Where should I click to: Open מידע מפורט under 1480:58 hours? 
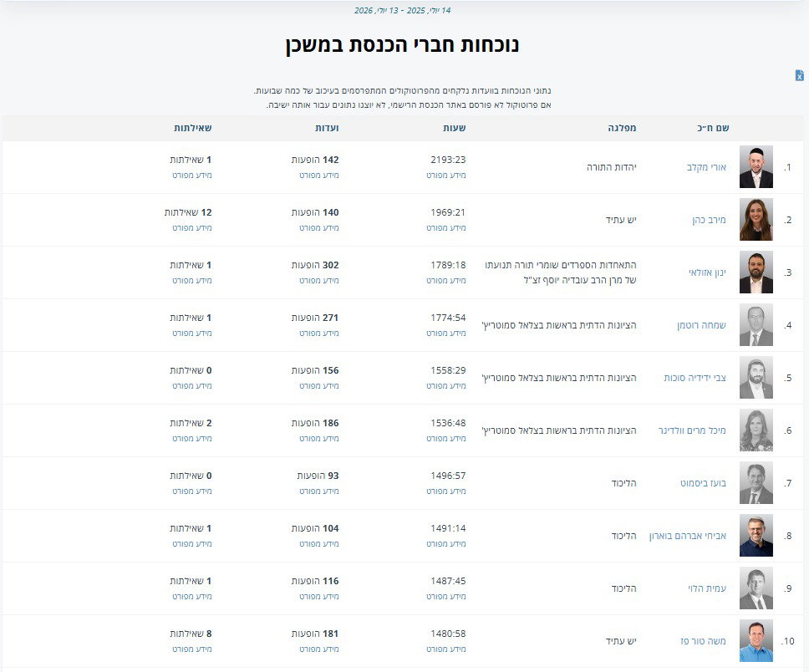coord(446,649)
